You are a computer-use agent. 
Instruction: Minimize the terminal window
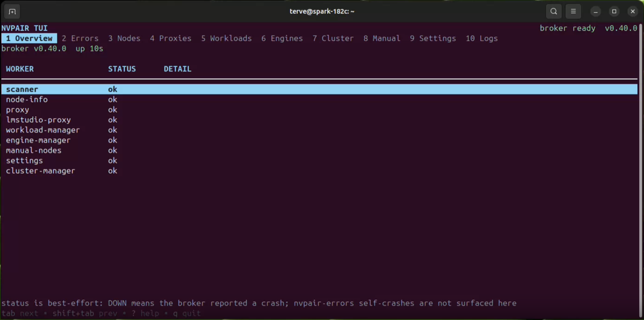595,12
